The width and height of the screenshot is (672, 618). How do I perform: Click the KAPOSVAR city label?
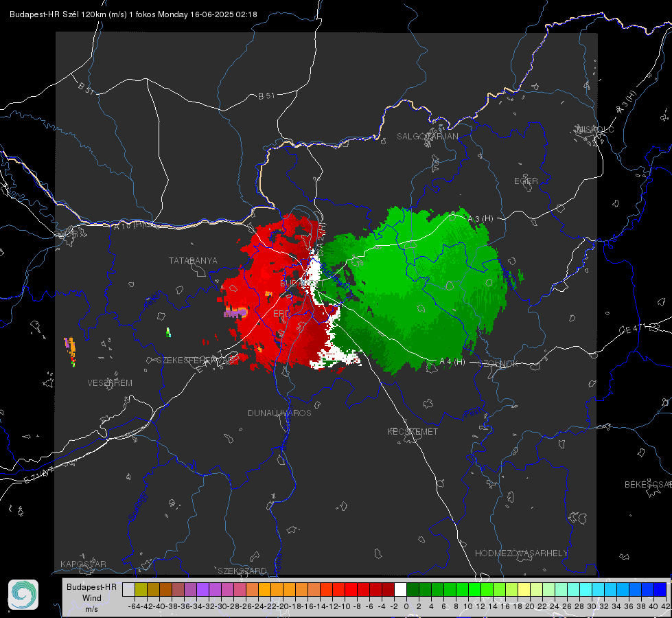83,564
